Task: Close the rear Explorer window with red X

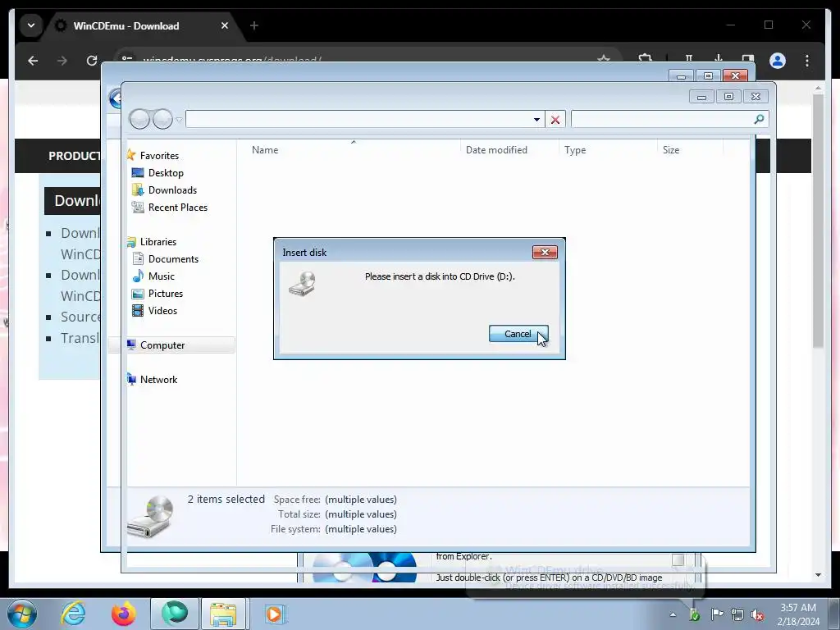Action: (735, 75)
